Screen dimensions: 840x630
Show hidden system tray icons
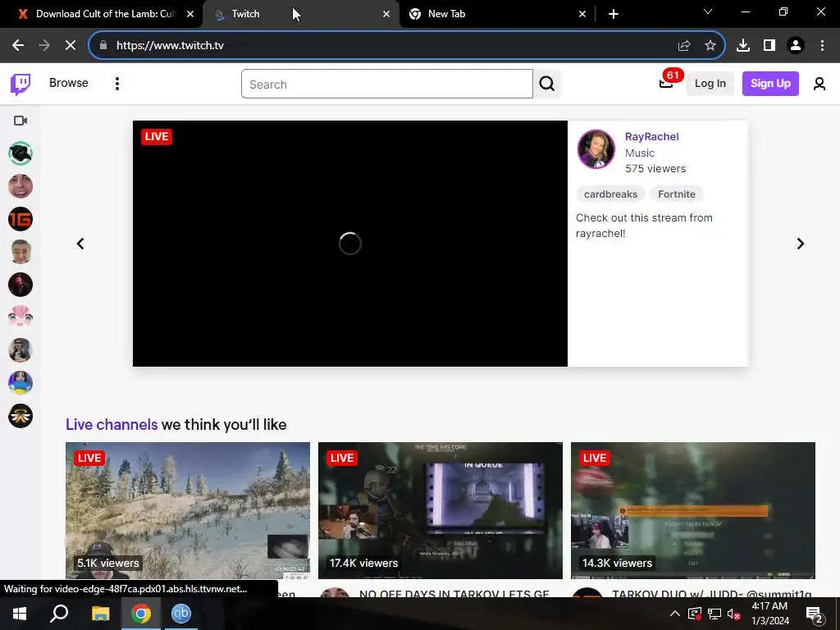[675, 614]
